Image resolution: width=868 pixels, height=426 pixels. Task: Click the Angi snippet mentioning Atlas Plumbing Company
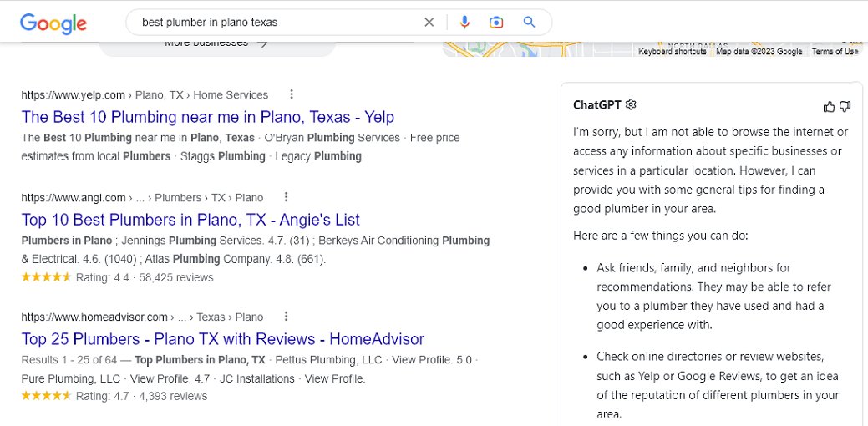[x=256, y=250]
